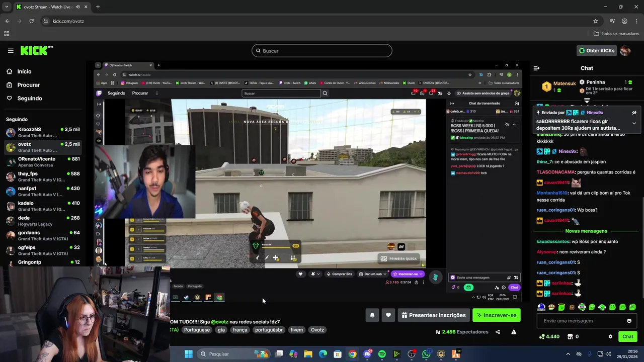Viewport: 644px width, 362px height.
Task: Click the 4.440 channel points balance
Action: click(x=549, y=336)
